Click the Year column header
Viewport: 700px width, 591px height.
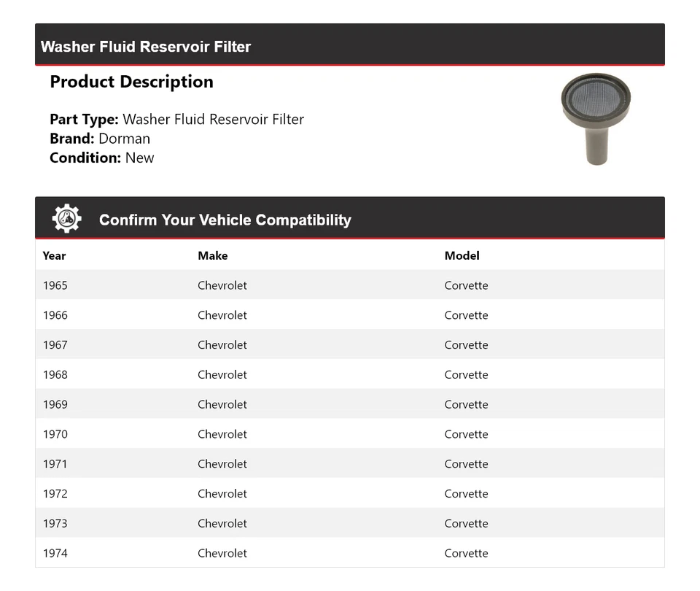[x=54, y=255]
